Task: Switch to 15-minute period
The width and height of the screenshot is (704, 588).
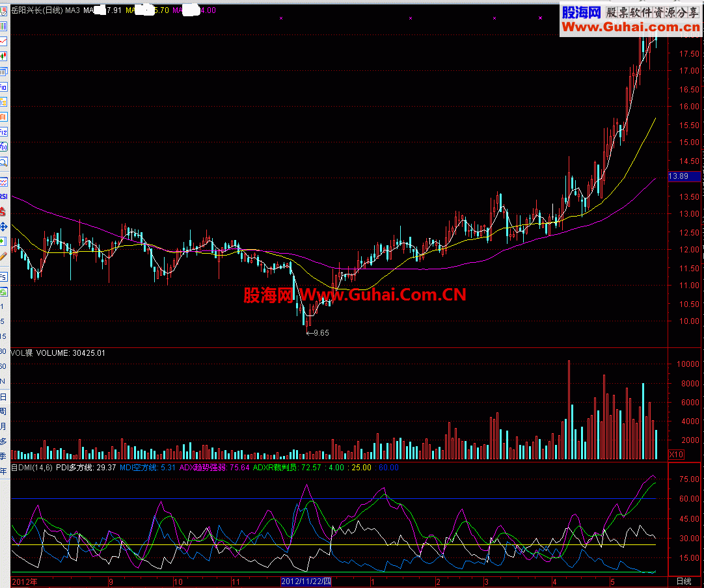Action: [3, 336]
